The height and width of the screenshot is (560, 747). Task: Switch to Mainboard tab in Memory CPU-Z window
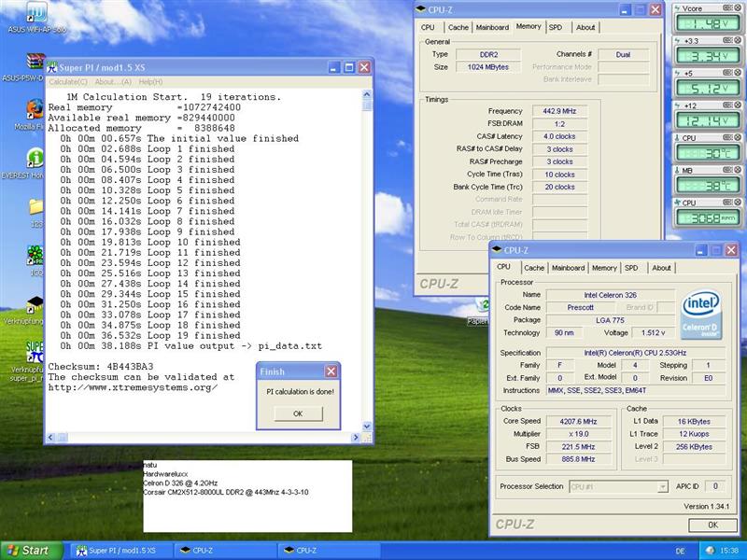click(492, 28)
